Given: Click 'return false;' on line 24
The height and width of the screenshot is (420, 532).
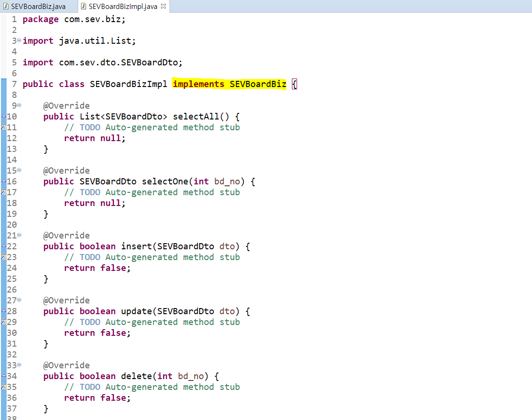Looking at the screenshot, I should (x=97, y=268).
